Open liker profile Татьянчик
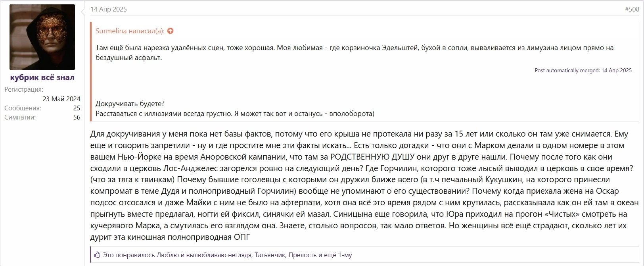Viewport: 644px width, 266px height. coord(270,255)
